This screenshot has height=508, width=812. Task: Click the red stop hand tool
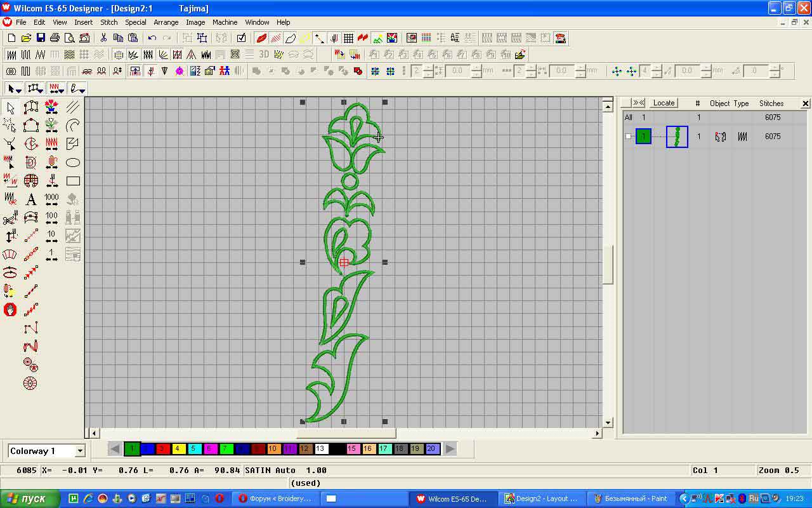pyautogui.click(x=10, y=310)
